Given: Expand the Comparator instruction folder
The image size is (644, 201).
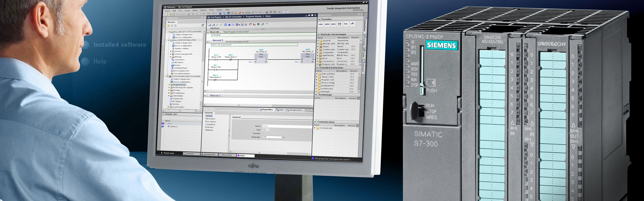Looking at the screenshot, I should click(318, 53).
